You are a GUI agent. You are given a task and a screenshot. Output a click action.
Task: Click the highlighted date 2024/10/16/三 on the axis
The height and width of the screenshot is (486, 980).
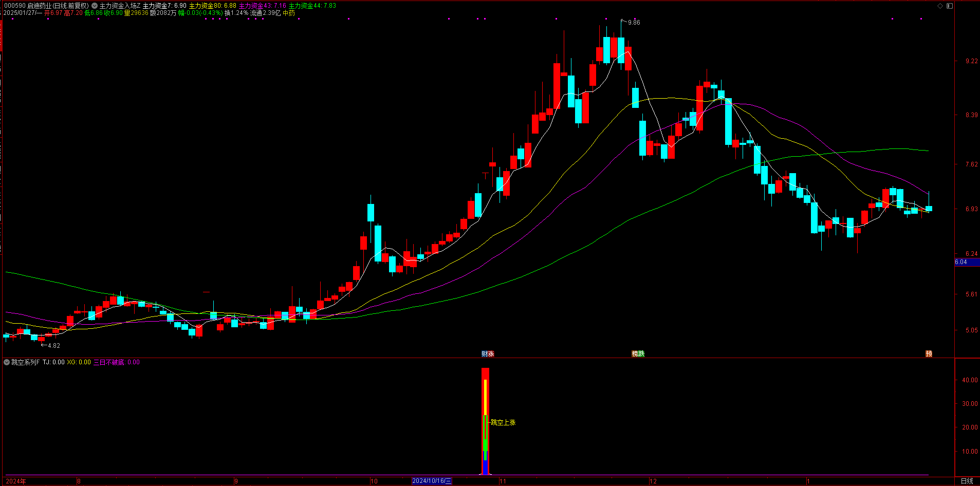click(432, 481)
